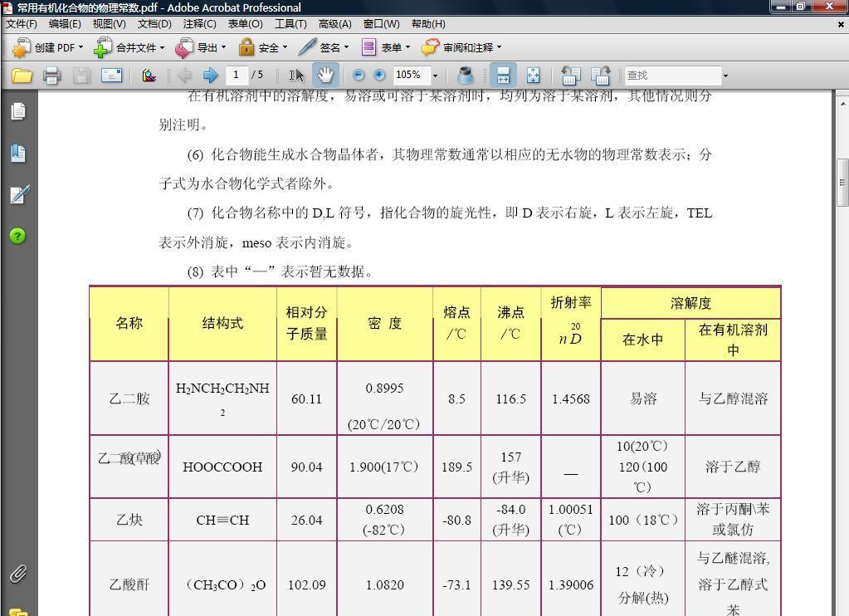Click the vertical scrollbar thumb
The image size is (849, 616).
[842, 183]
